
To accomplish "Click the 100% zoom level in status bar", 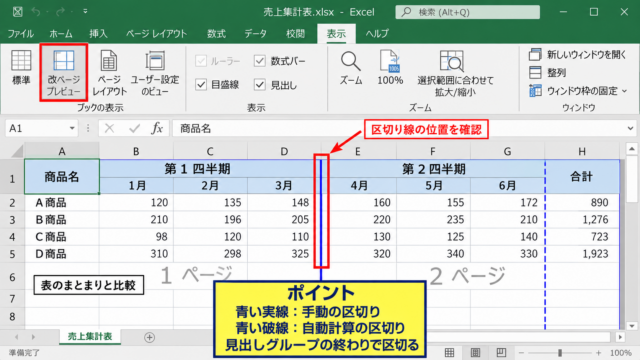I will 621,353.
